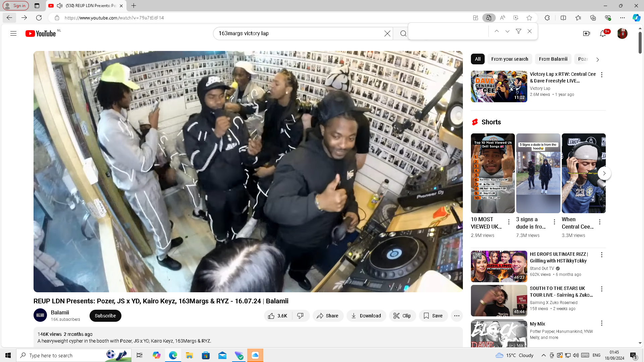Clear the search box text
Screen dimensions: 644x362
pos(387,34)
